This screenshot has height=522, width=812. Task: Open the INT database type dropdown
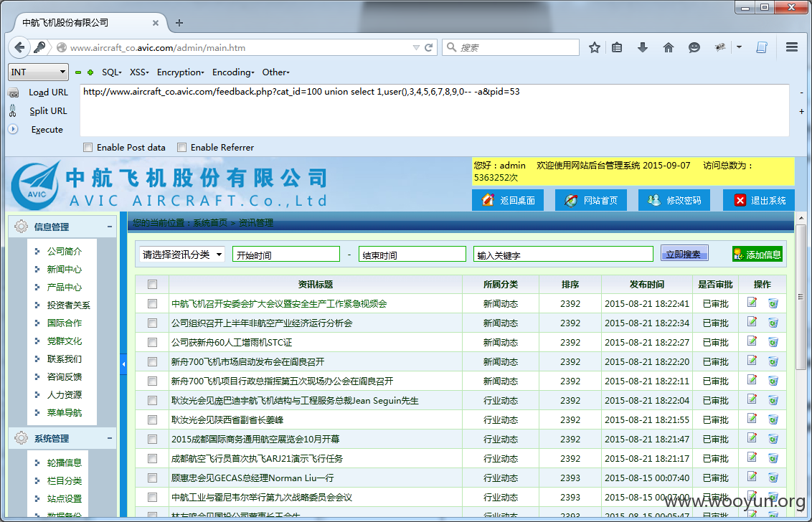pyautogui.click(x=38, y=72)
